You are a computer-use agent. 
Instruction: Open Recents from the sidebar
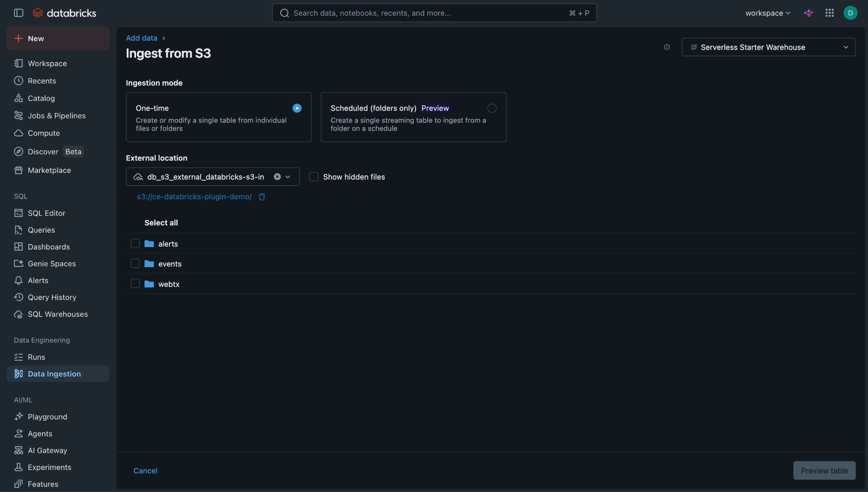(x=58, y=81)
